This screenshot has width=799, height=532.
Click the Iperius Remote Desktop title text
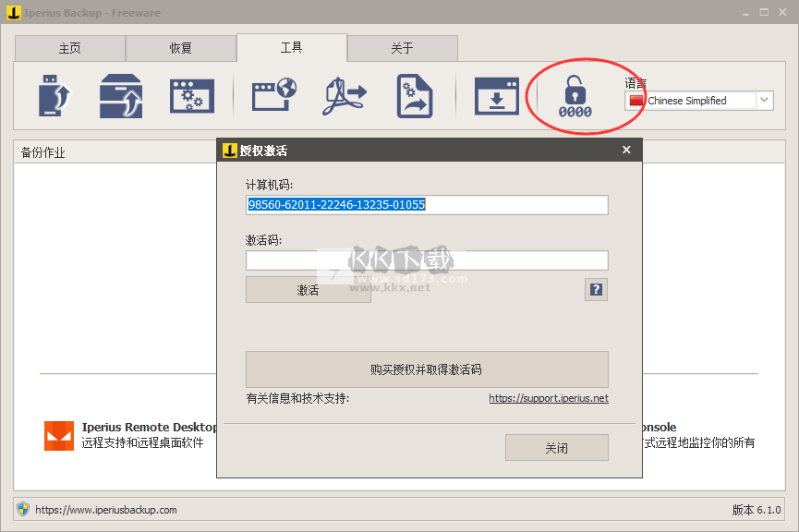pyautogui.click(x=150, y=427)
